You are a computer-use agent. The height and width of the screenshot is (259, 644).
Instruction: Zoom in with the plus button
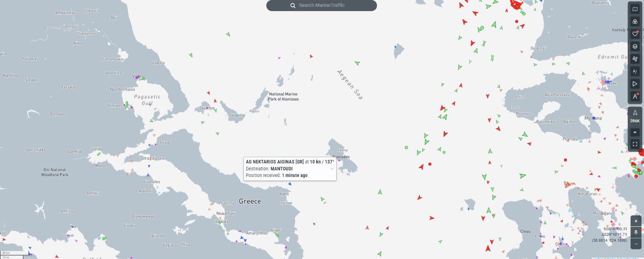636,221
